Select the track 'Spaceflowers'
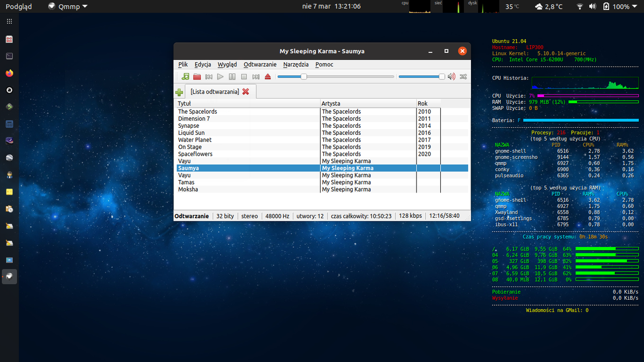The image size is (644, 362). [195, 154]
